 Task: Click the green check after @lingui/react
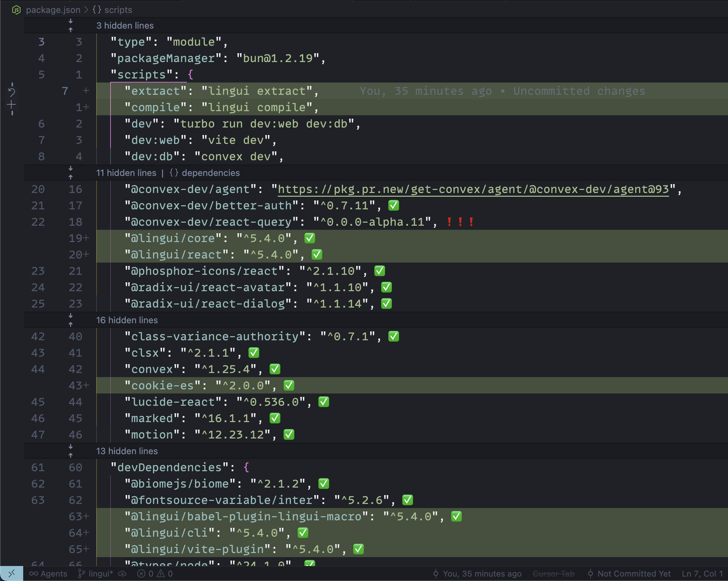[x=317, y=255]
